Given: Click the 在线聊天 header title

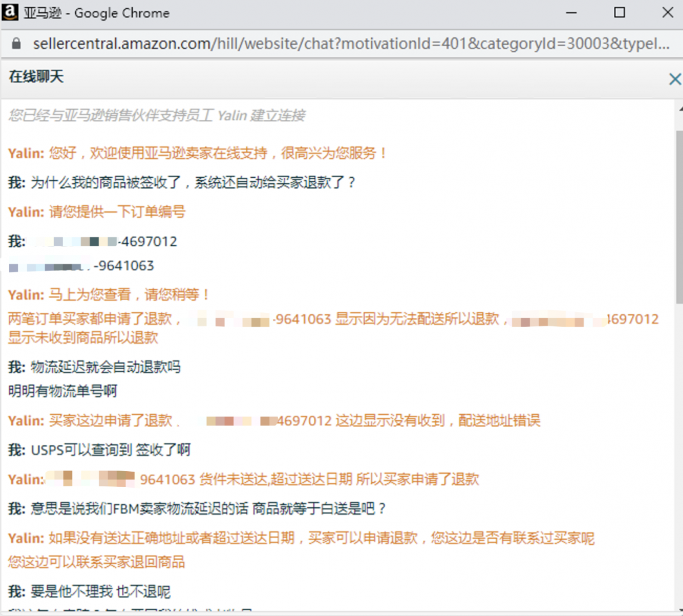Looking at the screenshot, I should (x=36, y=76).
